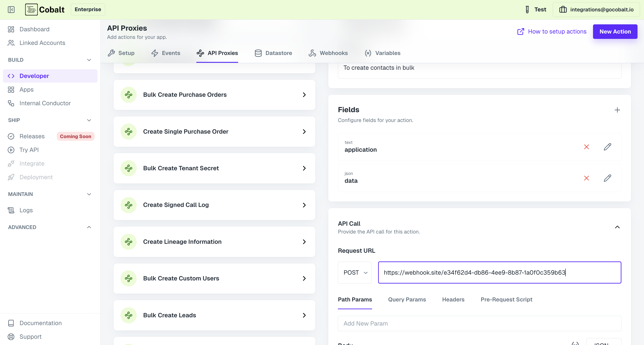Open Bulk Create Purchase Orders action
The height and width of the screenshot is (345, 644).
pyautogui.click(x=214, y=95)
